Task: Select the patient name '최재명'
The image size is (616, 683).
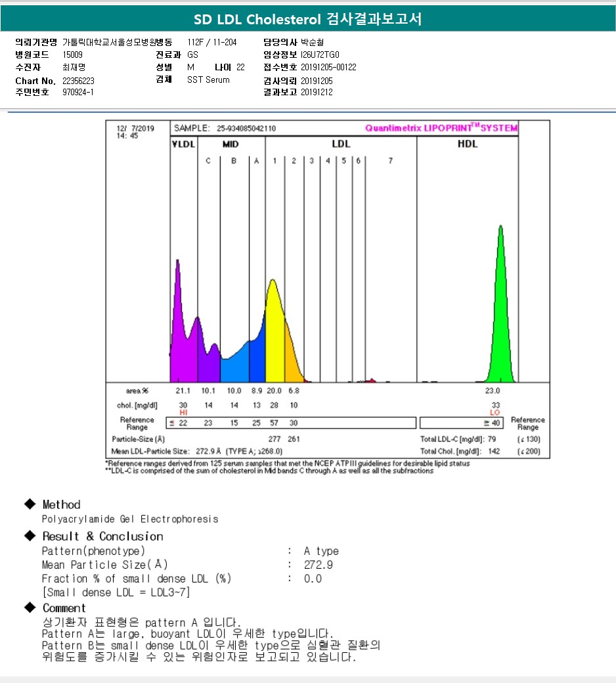Action: coord(74,67)
